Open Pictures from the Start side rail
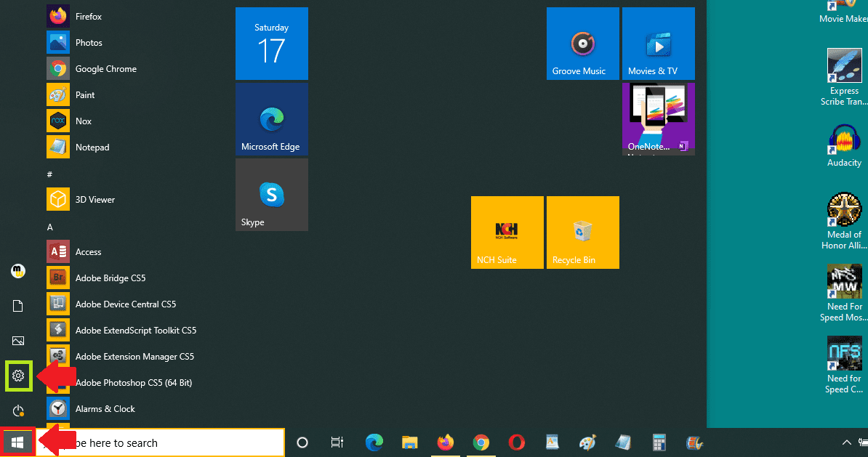 pos(18,341)
